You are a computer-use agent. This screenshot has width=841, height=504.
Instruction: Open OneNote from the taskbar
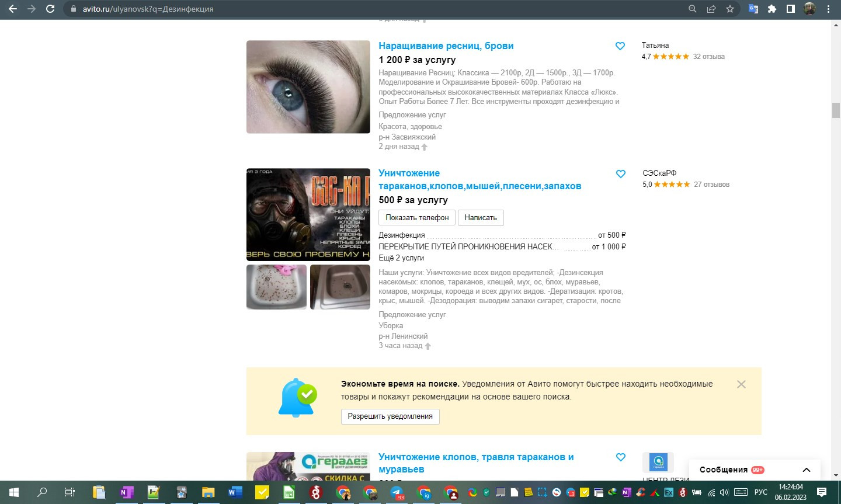pos(126,492)
